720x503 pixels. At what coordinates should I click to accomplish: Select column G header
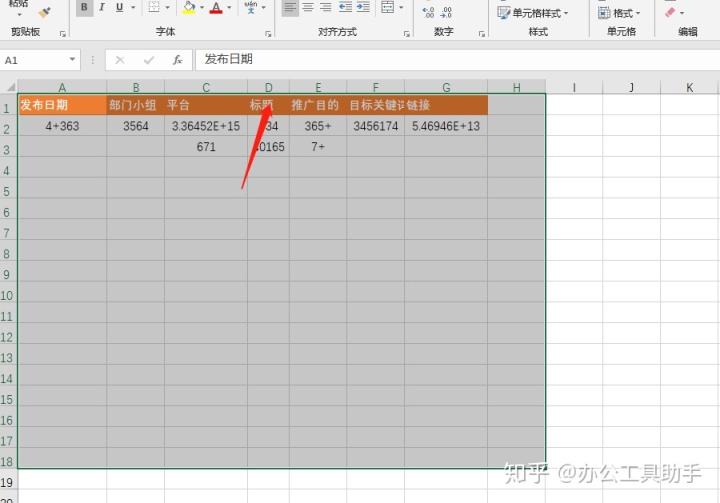click(446, 87)
